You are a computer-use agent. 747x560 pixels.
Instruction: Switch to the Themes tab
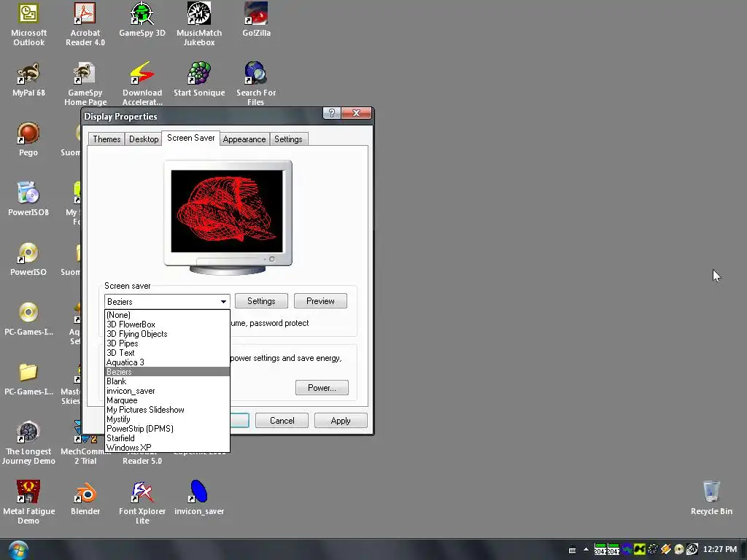pos(107,139)
